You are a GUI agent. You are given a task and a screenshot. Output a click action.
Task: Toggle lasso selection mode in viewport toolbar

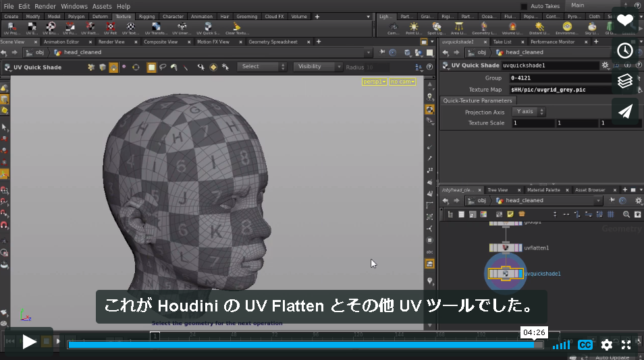[x=163, y=67]
